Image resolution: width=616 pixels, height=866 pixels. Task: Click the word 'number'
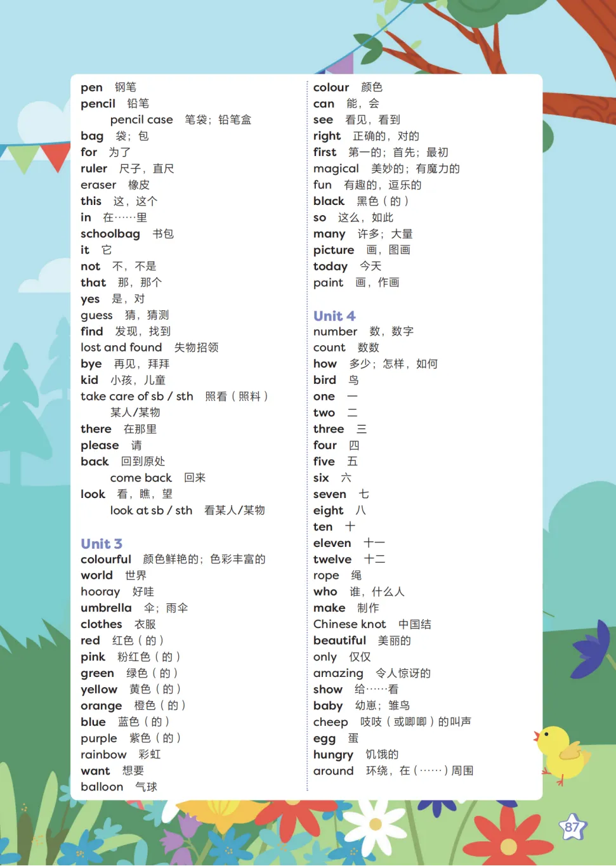coord(336,332)
